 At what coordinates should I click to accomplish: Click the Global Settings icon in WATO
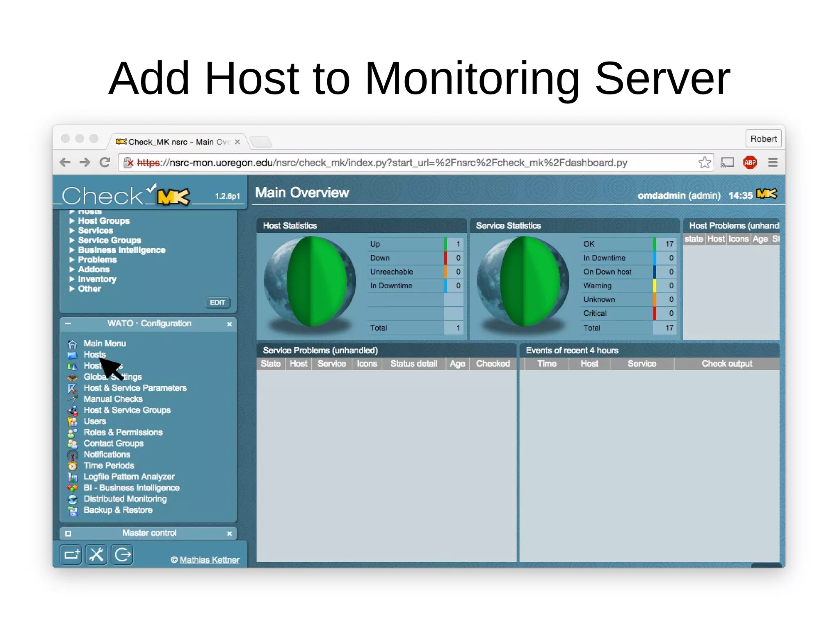73,377
